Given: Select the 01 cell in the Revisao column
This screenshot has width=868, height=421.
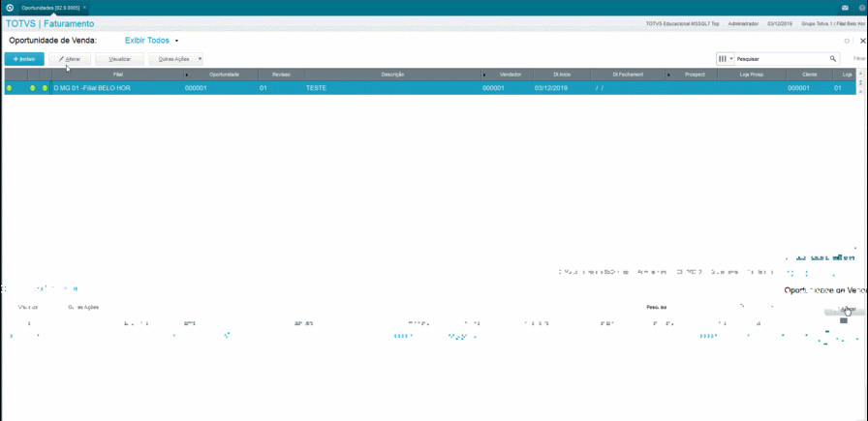Looking at the screenshot, I should pos(281,88).
